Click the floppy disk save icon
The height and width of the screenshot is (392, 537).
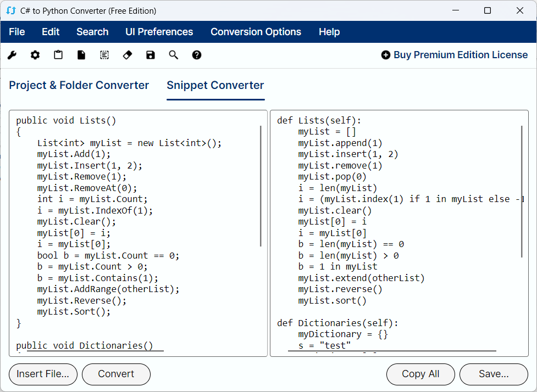coord(151,55)
